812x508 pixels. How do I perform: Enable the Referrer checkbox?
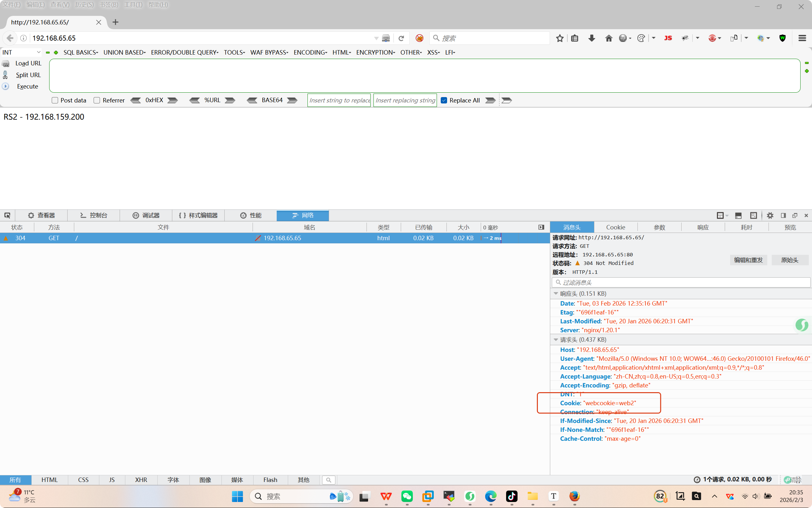[x=97, y=100]
